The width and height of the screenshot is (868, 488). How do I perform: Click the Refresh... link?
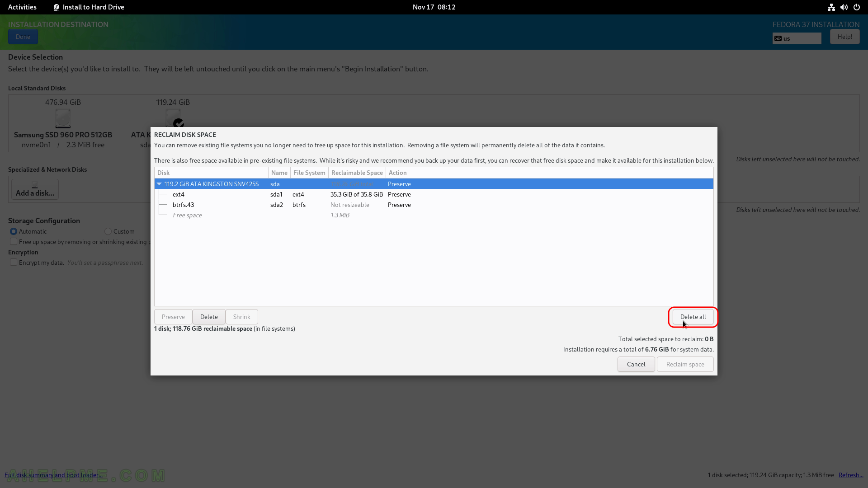[x=851, y=475]
